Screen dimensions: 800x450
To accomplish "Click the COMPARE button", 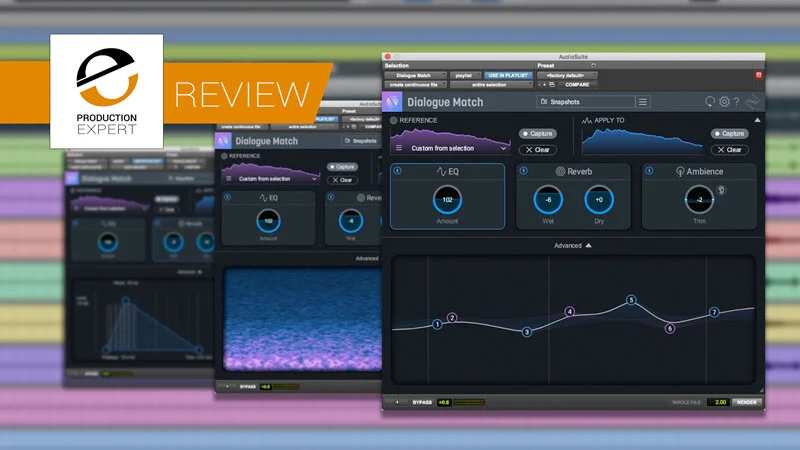I will click(x=577, y=85).
